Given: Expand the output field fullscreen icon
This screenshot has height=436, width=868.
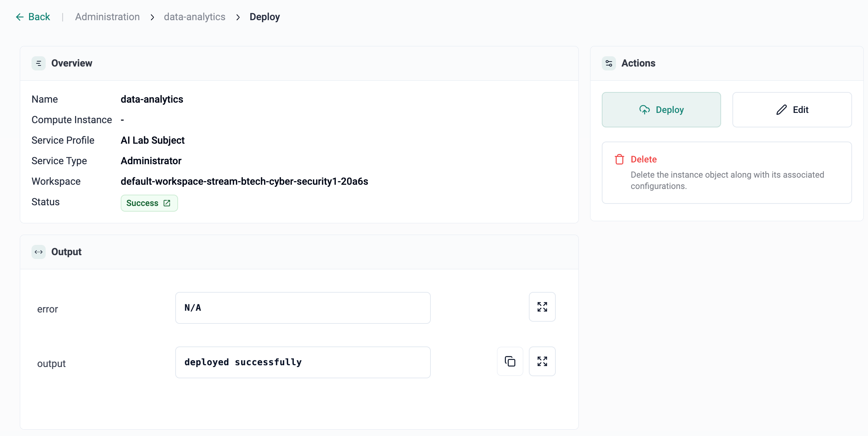Looking at the screenshot, I should pos(542,361).
